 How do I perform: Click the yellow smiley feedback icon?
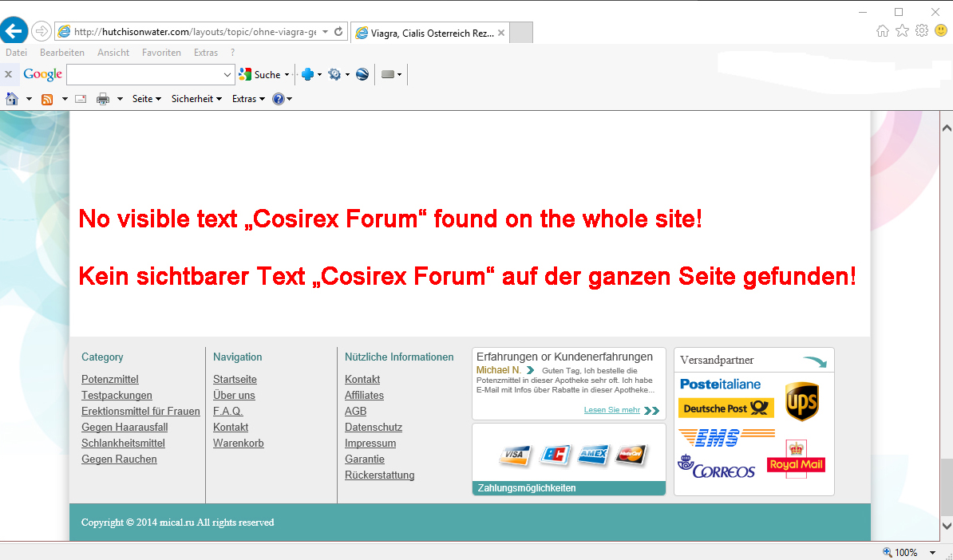click(x=941, y=30)
